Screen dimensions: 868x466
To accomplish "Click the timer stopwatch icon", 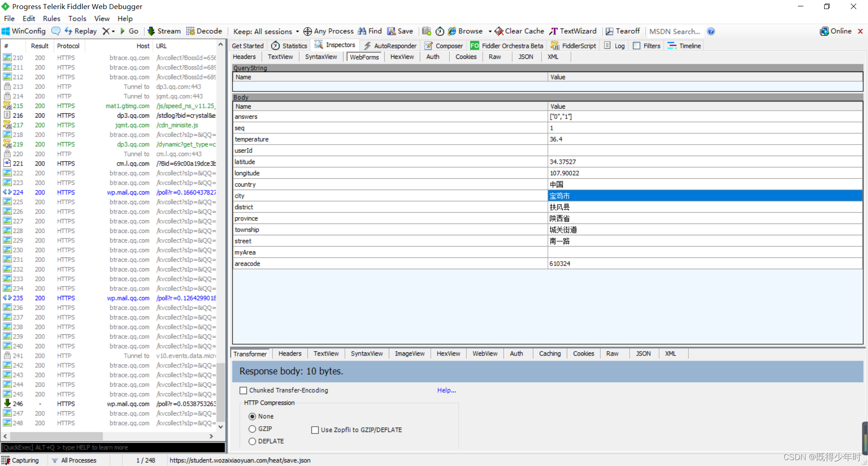I will tap(440, 31).
